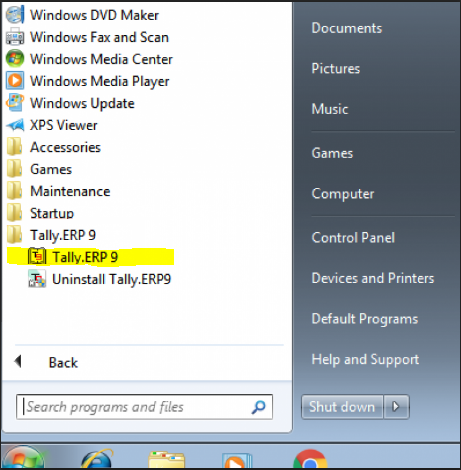Click the Startup folder icon

[15, 213]
